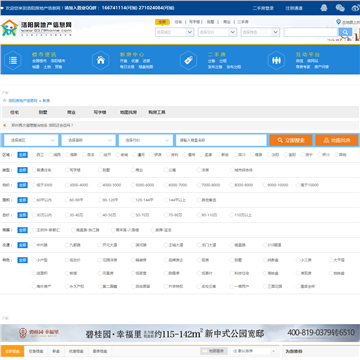
Task: Click the map location pin icon
Action: tap(339, 22)
